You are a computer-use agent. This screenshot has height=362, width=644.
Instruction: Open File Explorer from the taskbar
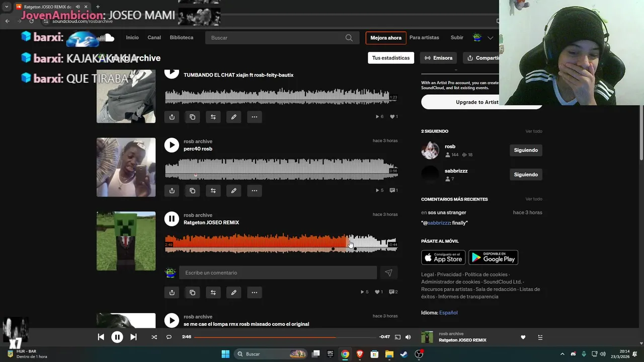click(x=389, y=354)
